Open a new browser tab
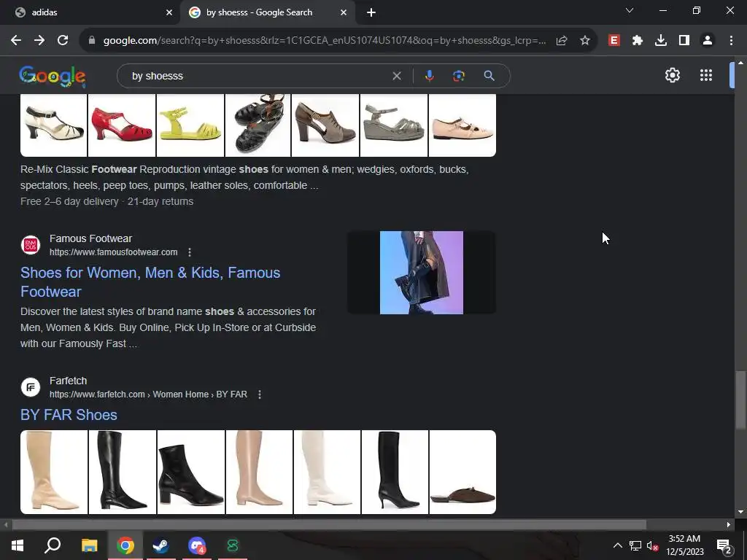Screen dimensions: 747x560 pyautogui.click(x=371, y=12)
